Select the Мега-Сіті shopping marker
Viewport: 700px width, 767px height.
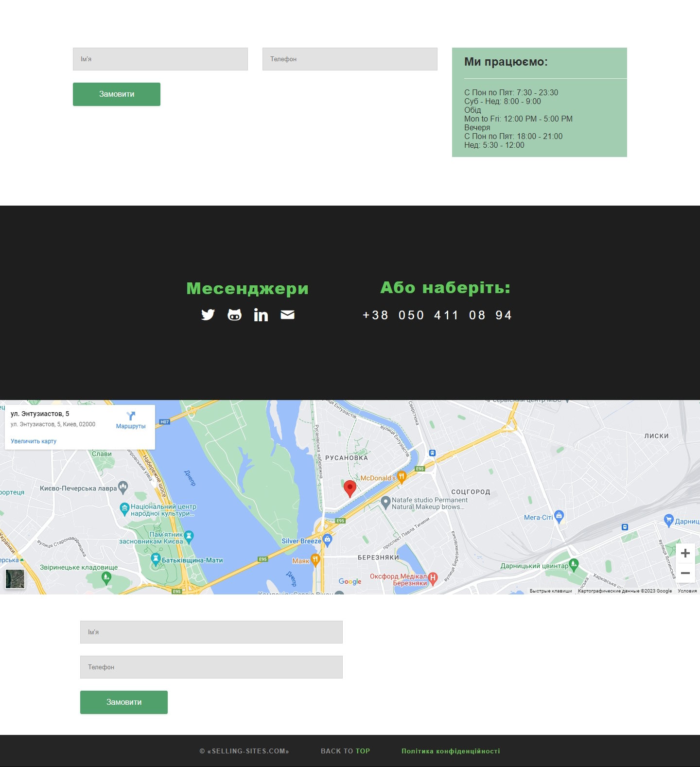click(x=559, y=517)
